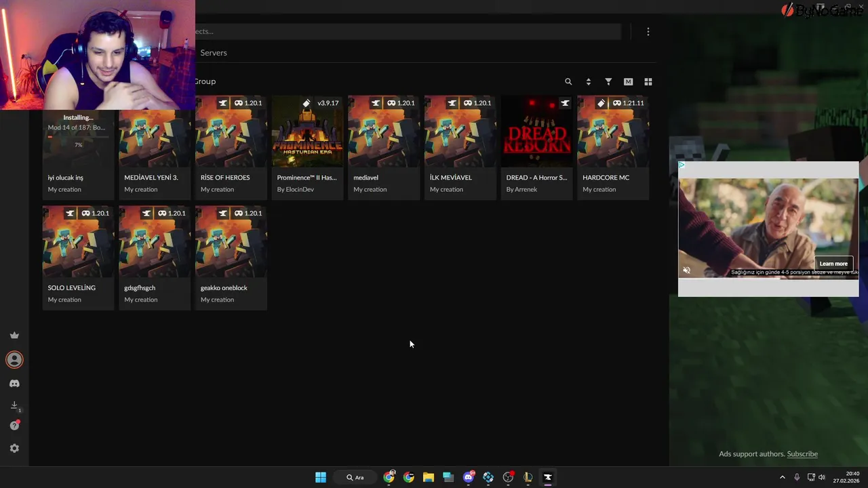
Task: Click Learn more on the ad
Action: (x=833, y=264)
